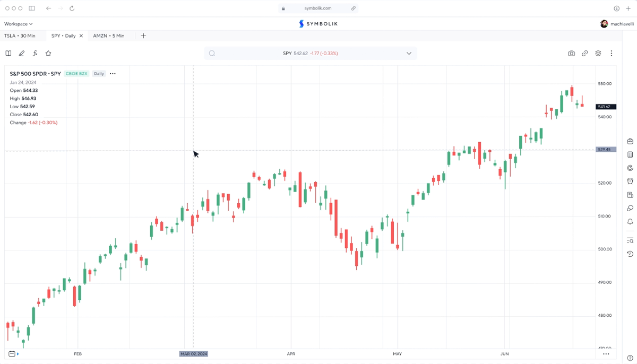Expand the Workspace dropdown
The width and height of the screenshot is (637, 364).
point(19,24)
